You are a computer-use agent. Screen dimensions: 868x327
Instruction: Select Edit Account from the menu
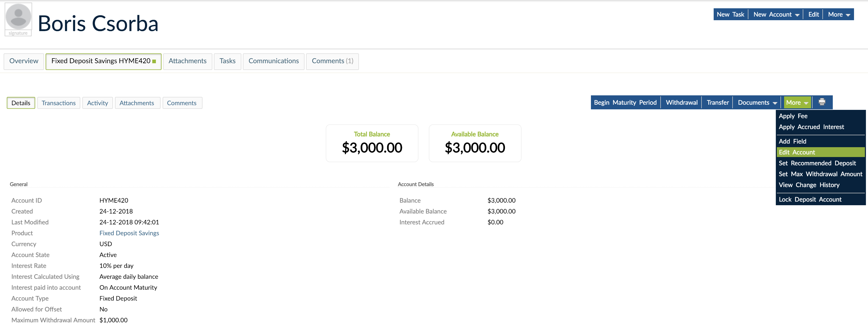point(797,152)
